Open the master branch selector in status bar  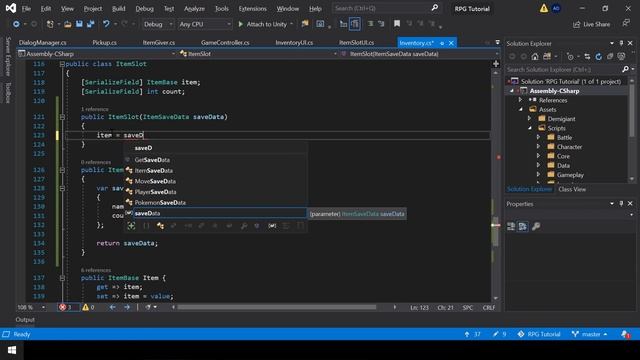click(589, 334)
